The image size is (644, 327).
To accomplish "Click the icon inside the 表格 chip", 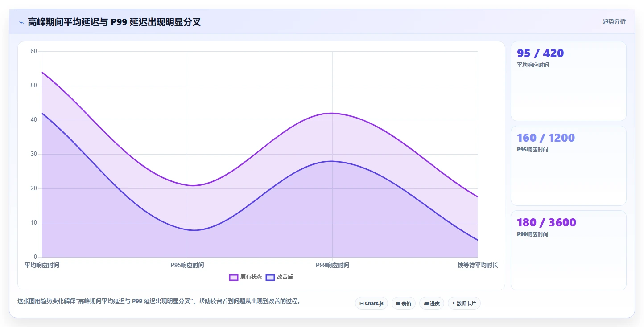I will click(398, 303).
